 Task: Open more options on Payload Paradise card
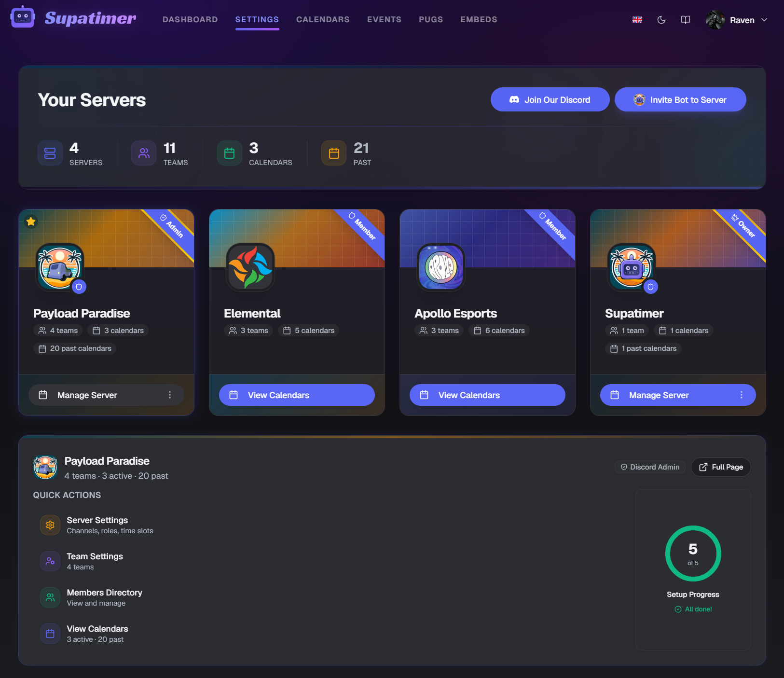pyautogui.click(x=170, y=395)
